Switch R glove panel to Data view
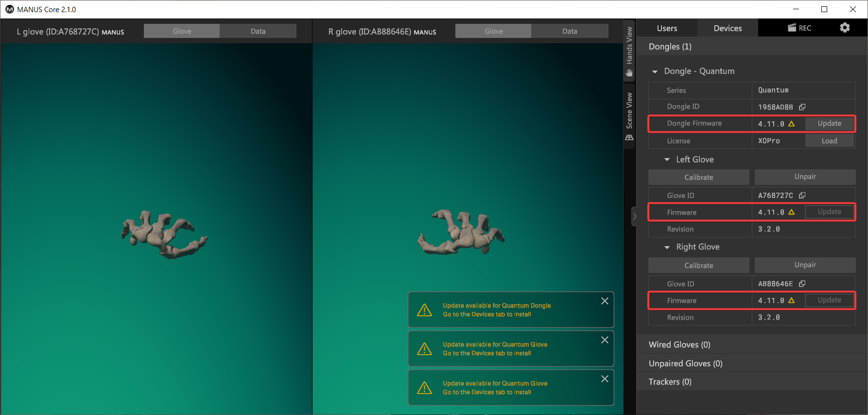 (x=570, y=31)
